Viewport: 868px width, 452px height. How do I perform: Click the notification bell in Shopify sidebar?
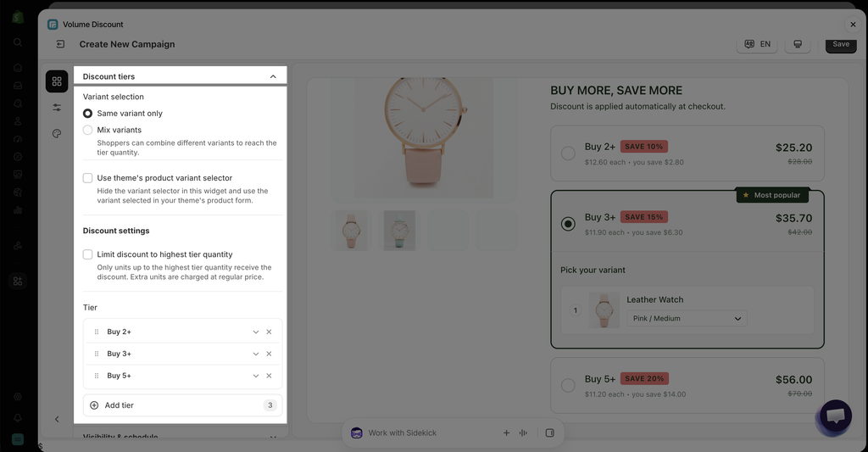[18, 418]
